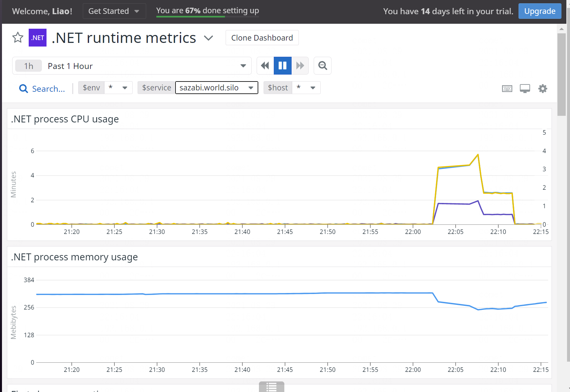Click the vertical scrollbar thumb
Image resolution: width=570 pixels, height=392 pixels.
(x=561, y=74)
